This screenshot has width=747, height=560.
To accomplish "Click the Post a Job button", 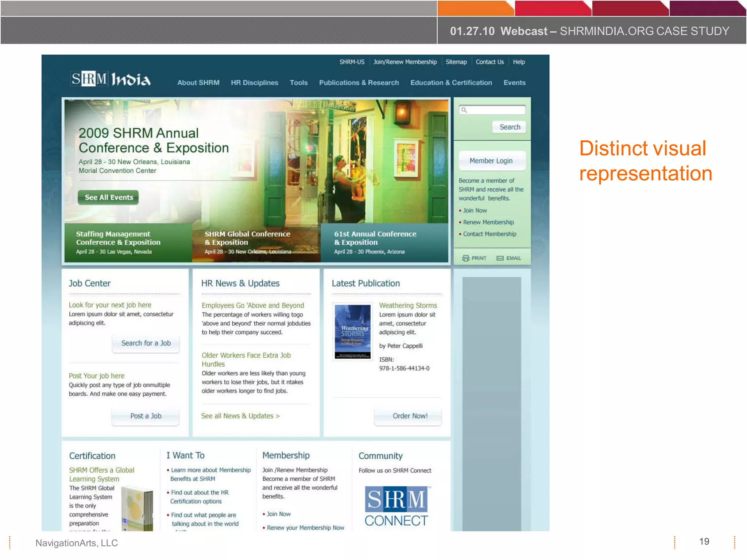I will (146, 416).
